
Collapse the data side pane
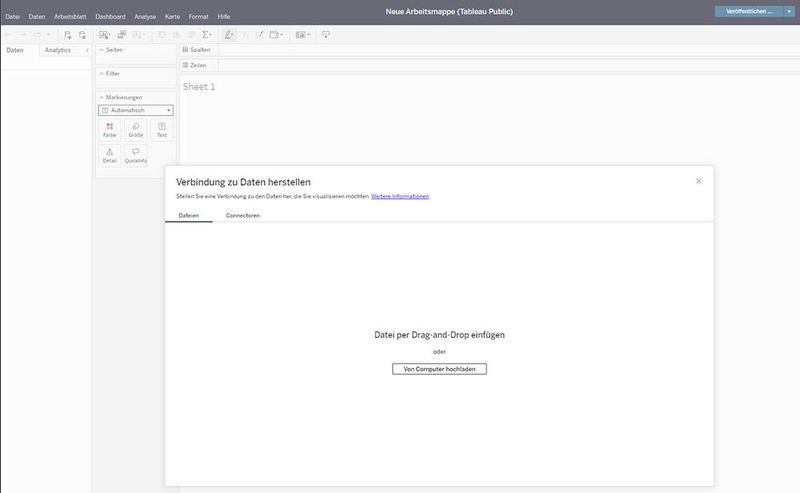pyautogui.click(x=87, y=49)
